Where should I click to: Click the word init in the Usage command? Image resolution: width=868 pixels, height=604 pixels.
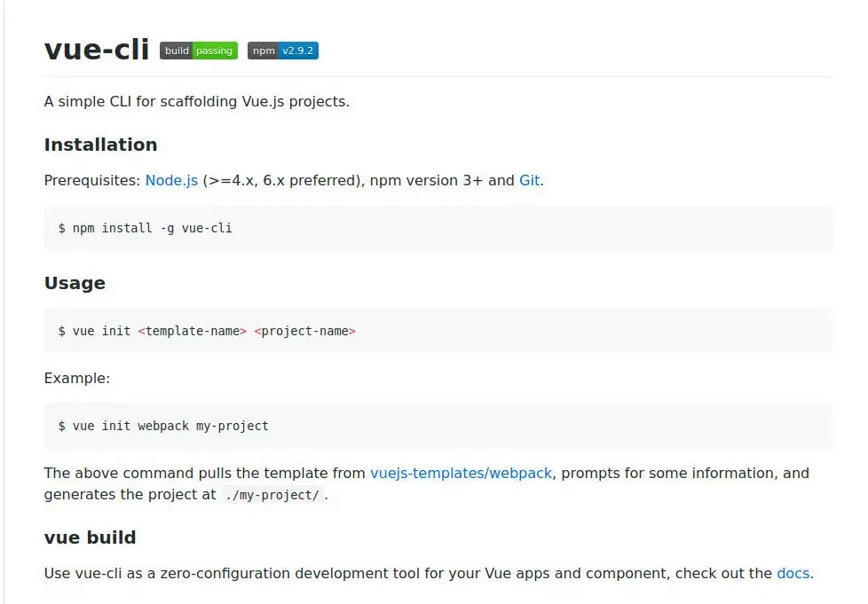[x=116, y=331]
